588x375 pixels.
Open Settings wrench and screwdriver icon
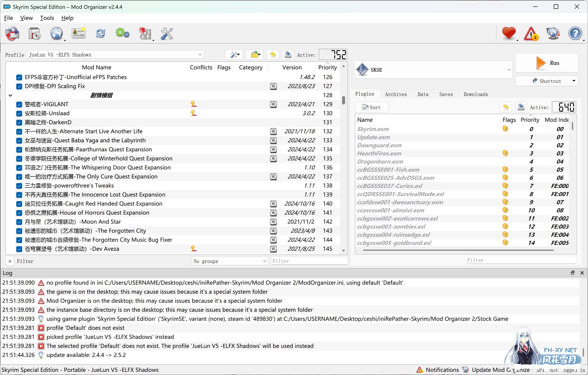click(167, 33)
